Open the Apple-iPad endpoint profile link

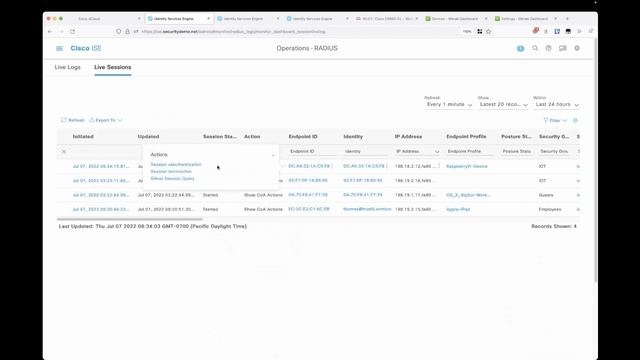point(458,209)
